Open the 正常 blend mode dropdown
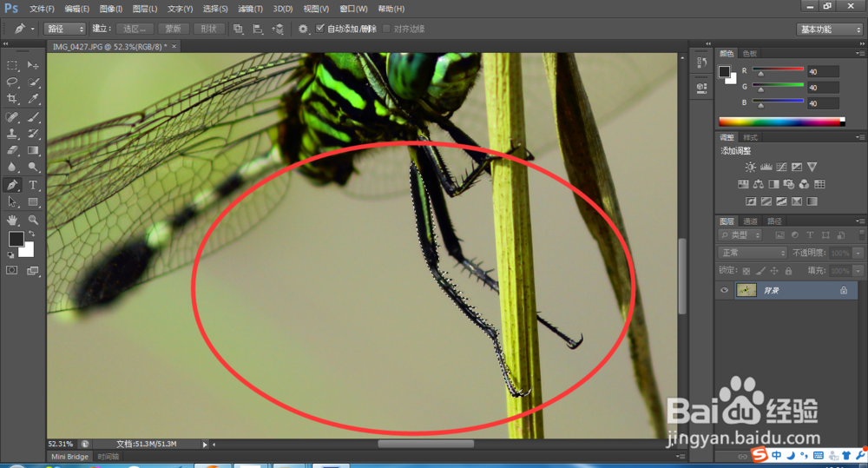The width and height of the screenshot is (868, 468). 753,253
